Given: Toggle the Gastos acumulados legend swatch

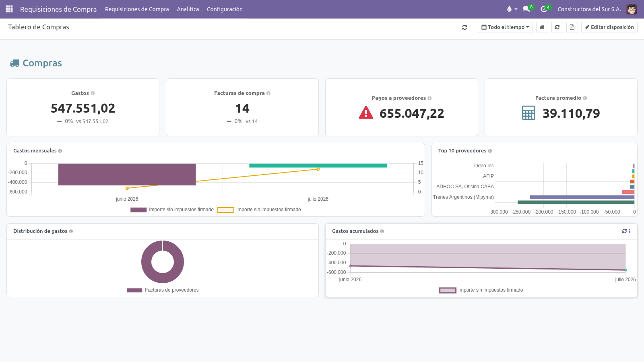Looking at the screenshot, I should (x=448, y=290).
